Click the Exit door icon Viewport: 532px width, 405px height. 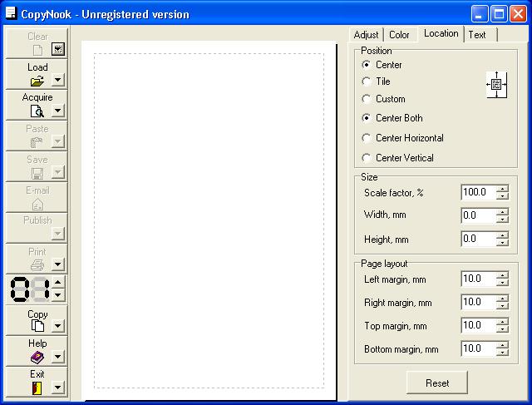click(37, 387)
